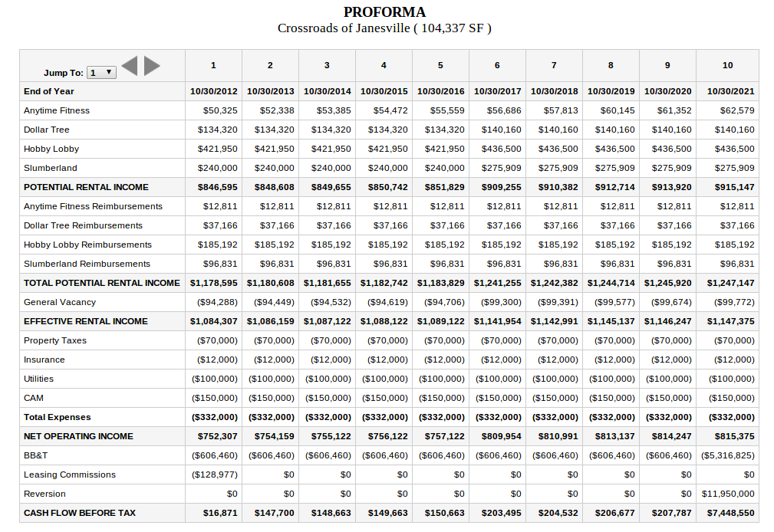
Task: Click the Leasing Commissions row label
Action: [x=70, y=475]
